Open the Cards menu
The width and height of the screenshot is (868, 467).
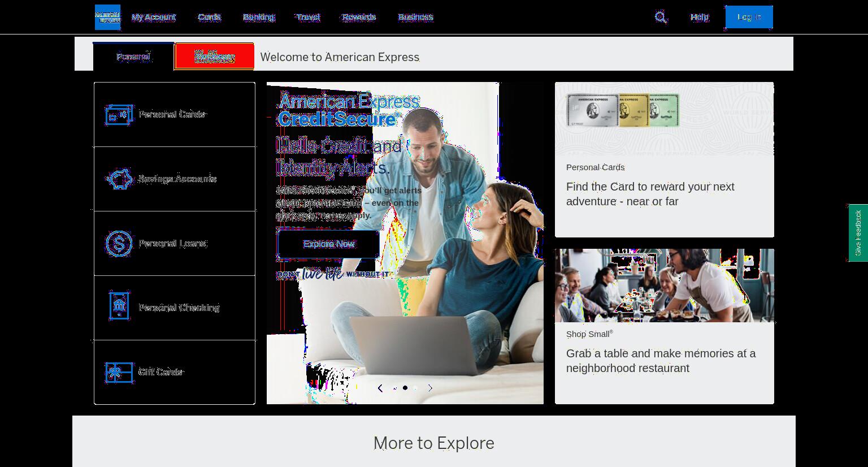click(209, 17)
